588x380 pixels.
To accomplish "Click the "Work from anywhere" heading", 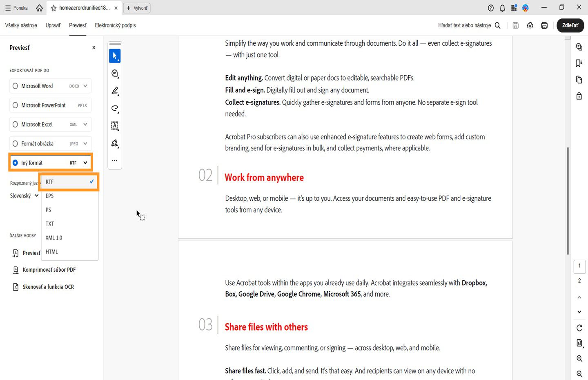I will click(264, 178).
